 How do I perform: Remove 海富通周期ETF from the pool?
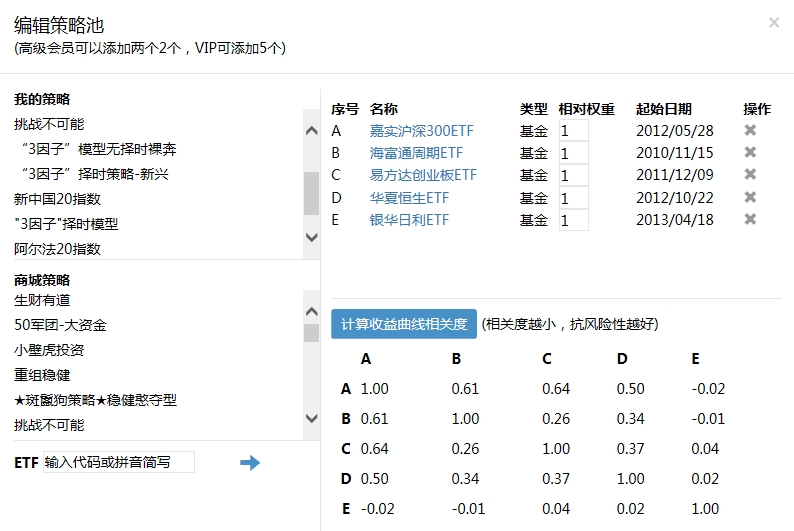click(x=750, y=153)
